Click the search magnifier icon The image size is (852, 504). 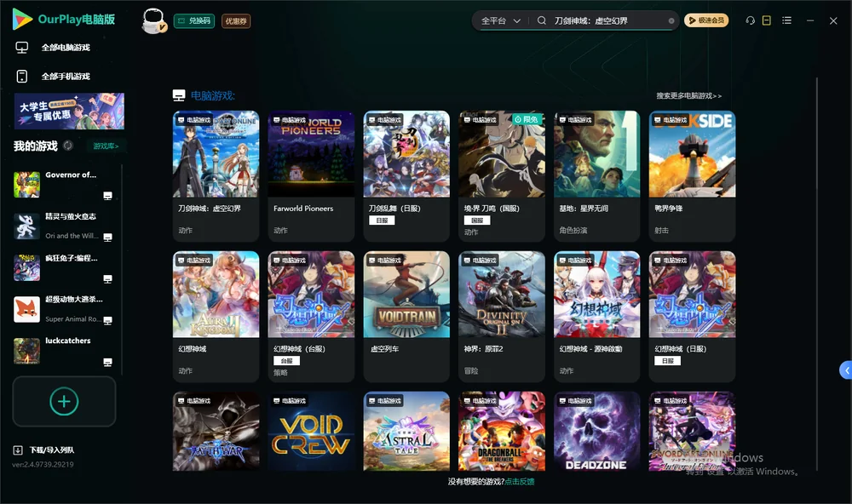point(542,20)
